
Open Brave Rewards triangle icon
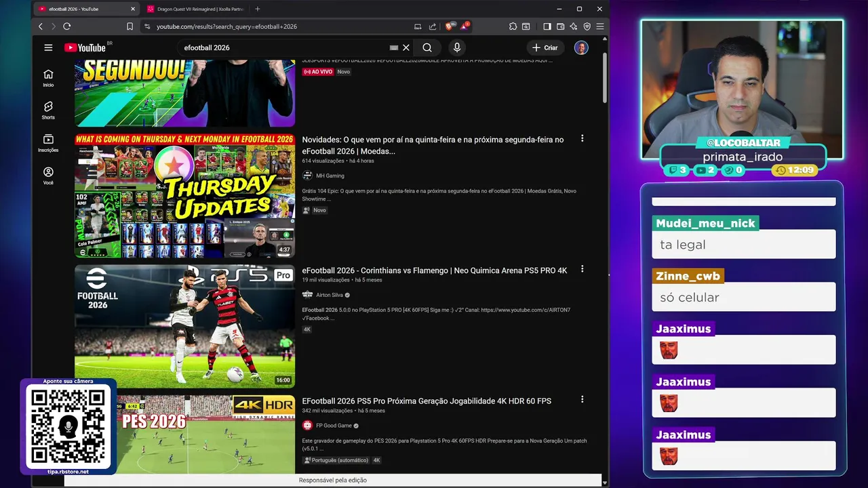click(x=465, y=26)
